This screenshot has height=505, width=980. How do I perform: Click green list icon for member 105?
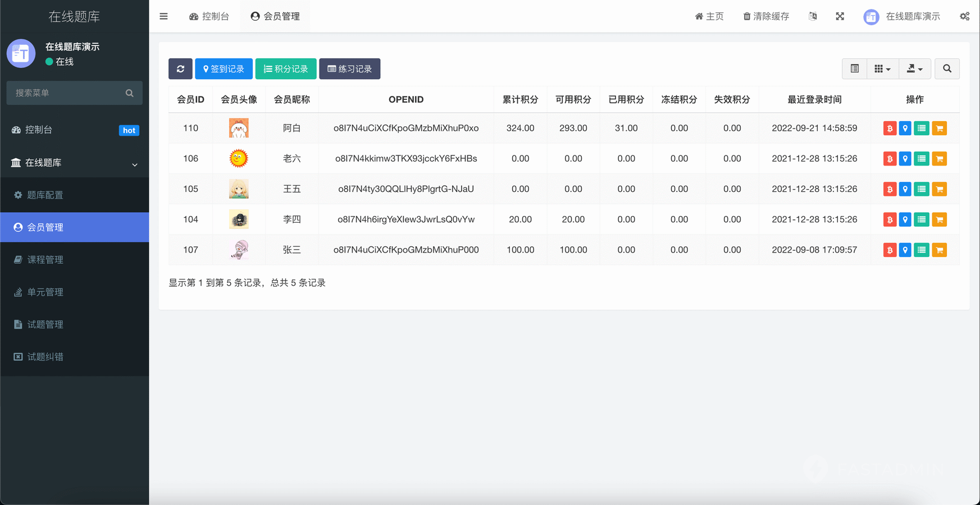[x=921, y=189]
